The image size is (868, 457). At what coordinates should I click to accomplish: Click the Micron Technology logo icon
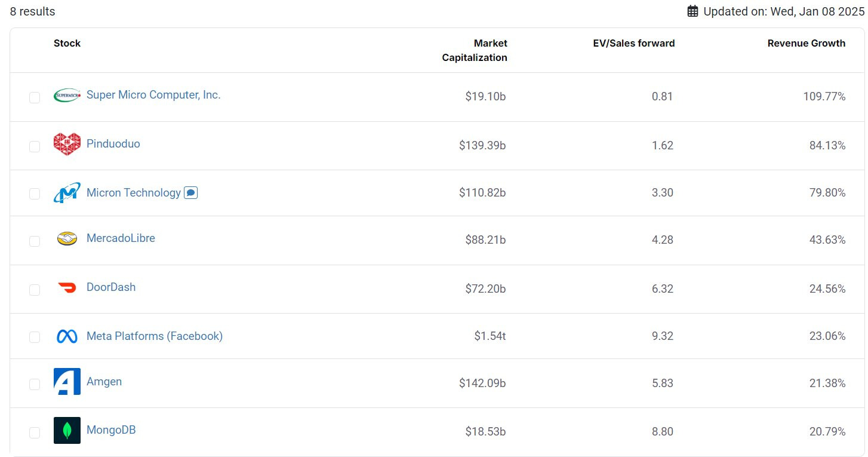67,193
